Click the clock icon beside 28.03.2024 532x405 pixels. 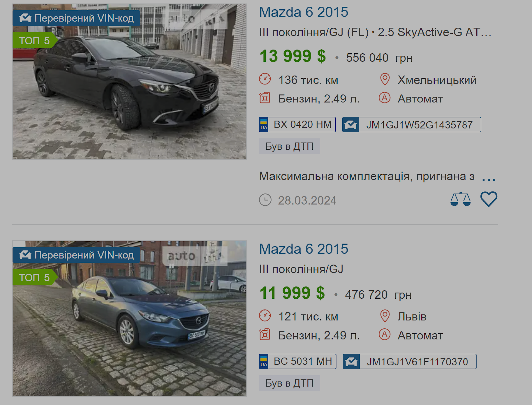(x=265, y=200)
